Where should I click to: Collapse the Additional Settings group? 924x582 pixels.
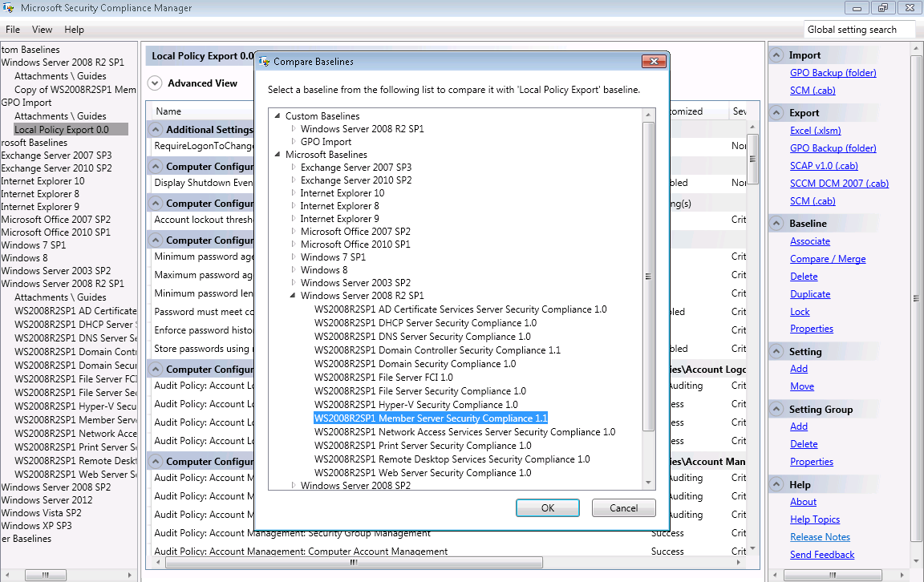click(x=156, y=130)
